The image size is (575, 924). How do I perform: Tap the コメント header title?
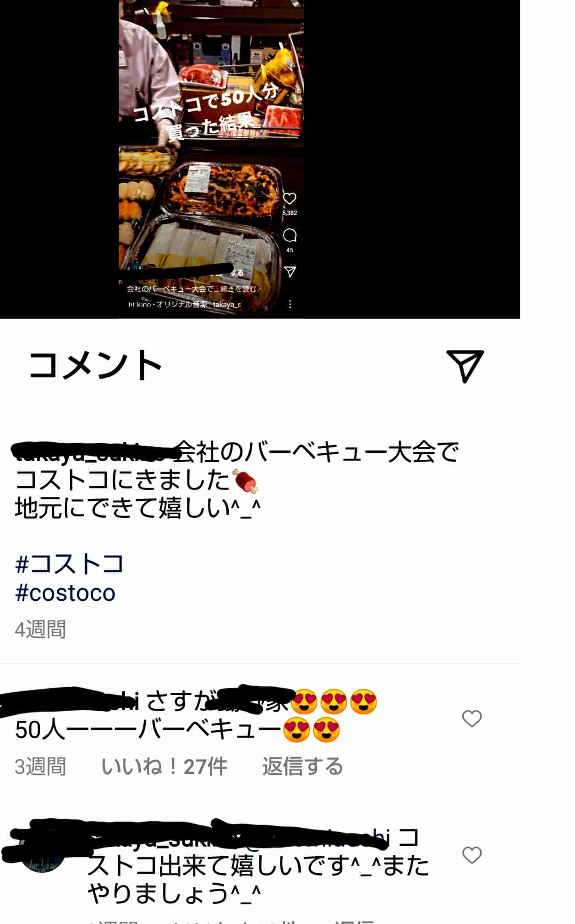coord(95,365)
